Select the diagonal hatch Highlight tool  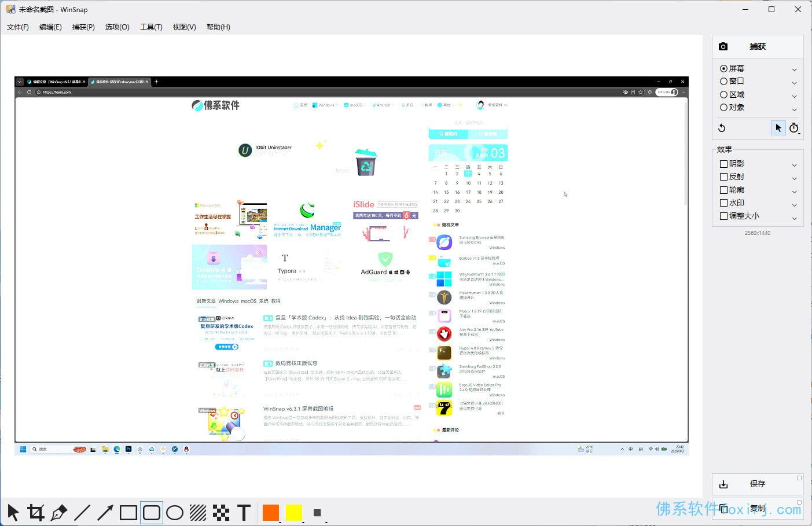coord(198,513)
